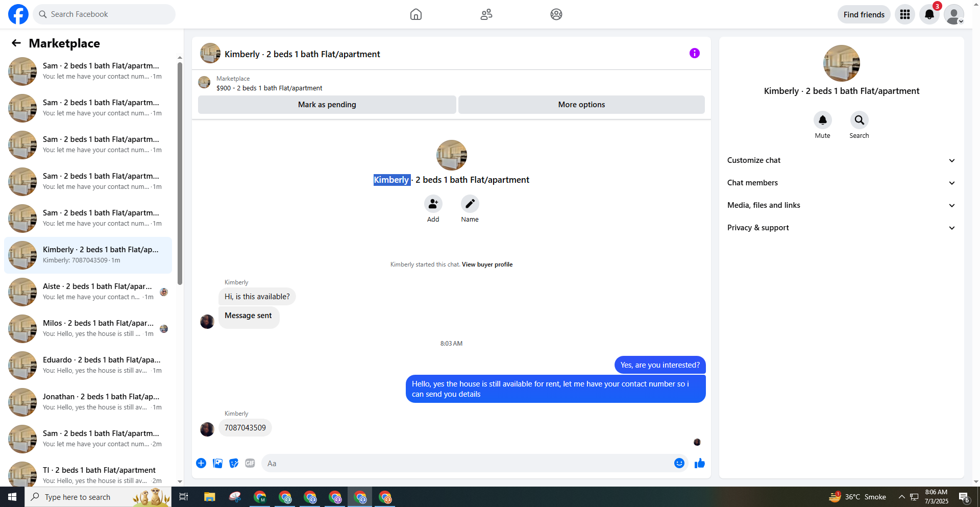The image size is (980, 507).
Task: Show hidden system tray icons chevron
Action: 902,497
